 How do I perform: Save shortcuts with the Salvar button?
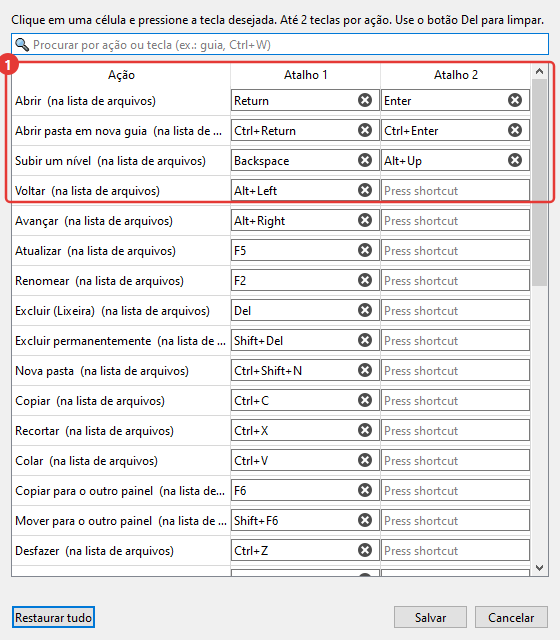(430, 618)
